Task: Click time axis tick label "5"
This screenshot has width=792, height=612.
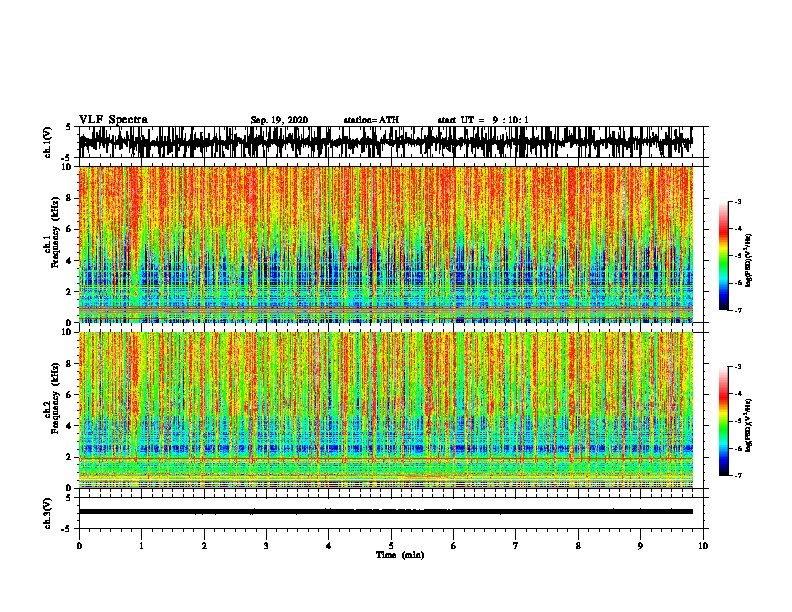Action: click(391, 546)
